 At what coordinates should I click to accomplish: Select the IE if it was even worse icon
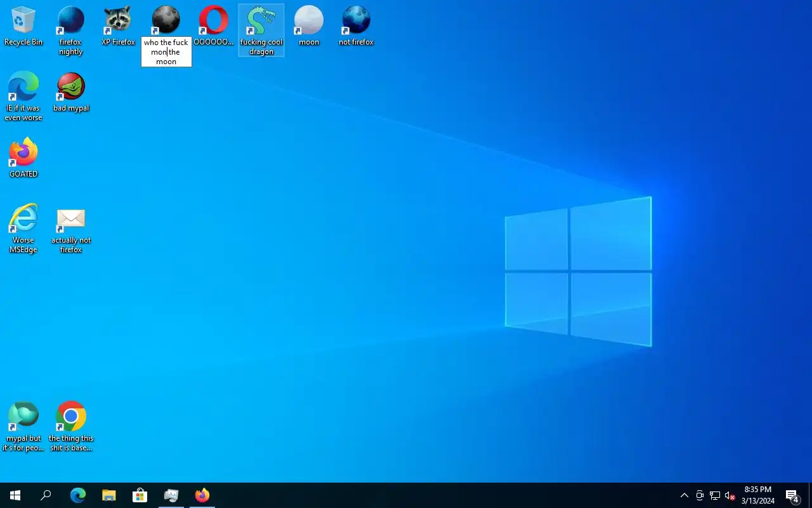coord(23,86)
